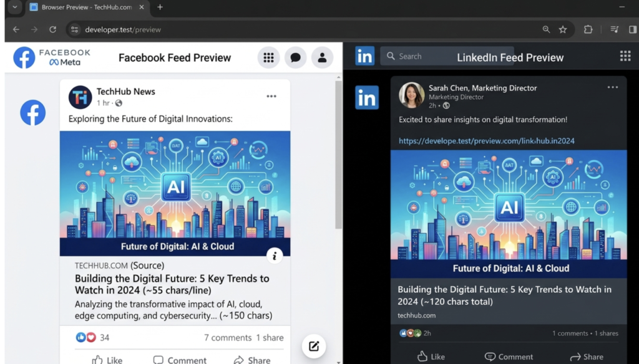Viewport: 639px width, 364px height.
Task: Open the 1 share link on Facebook post
Action: pos(270,338)
